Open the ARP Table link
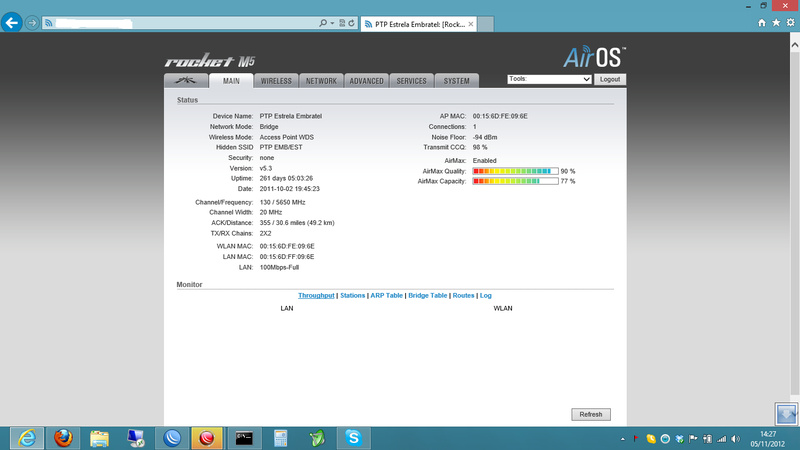800x450 pixels. (386, 295)
